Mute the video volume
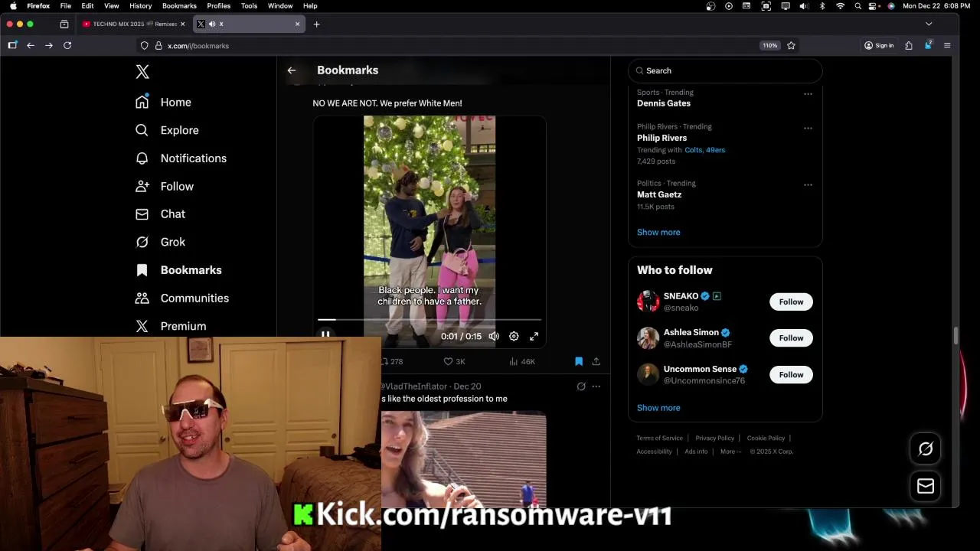 click(x=494, y=336)
